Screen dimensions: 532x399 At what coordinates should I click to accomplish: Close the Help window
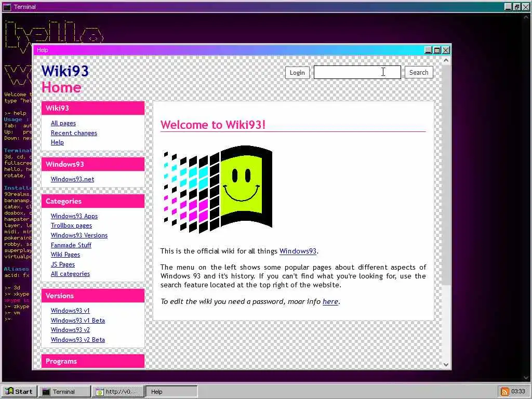coord(446,50)
